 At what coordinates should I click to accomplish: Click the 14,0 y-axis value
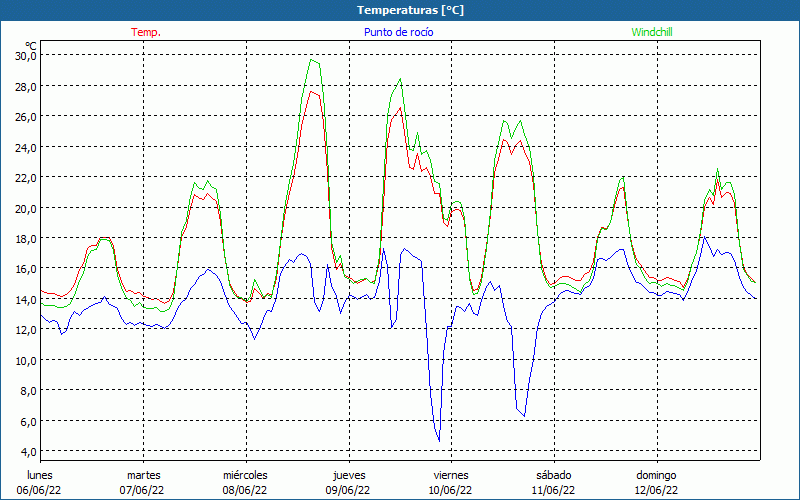point(26,299)
